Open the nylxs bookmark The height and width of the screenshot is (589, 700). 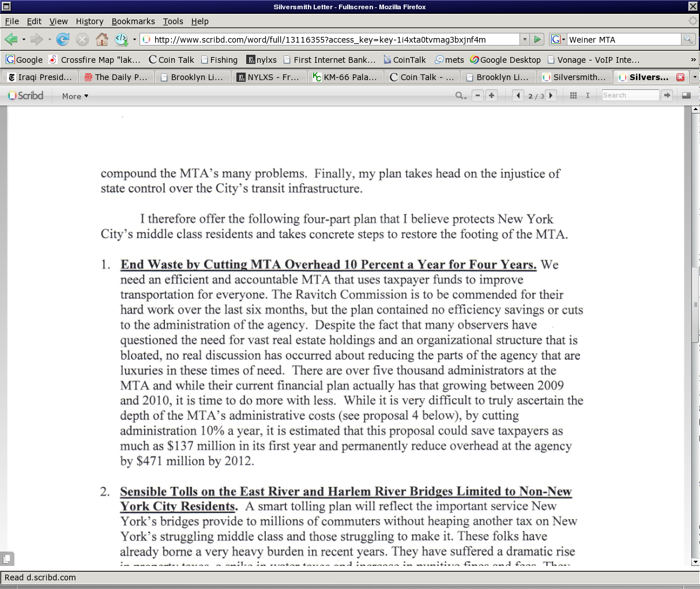coord(262,60)
